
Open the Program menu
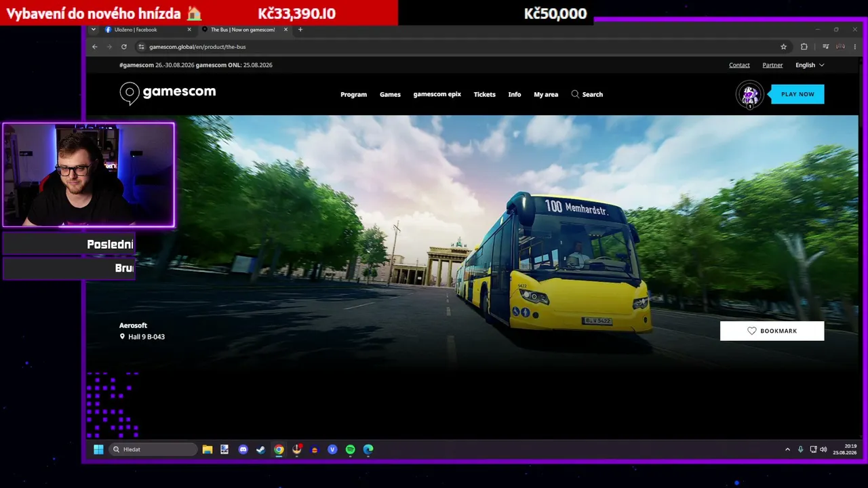click(353, 94)
